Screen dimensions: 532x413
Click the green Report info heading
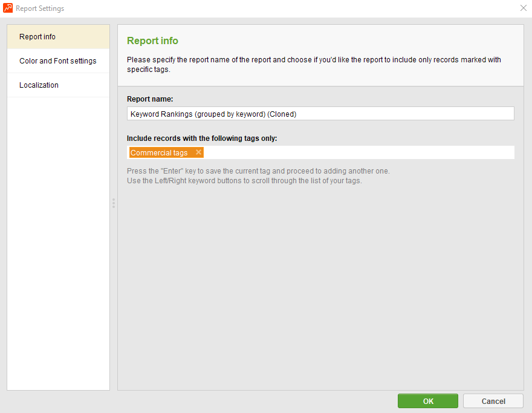point(152,41)
